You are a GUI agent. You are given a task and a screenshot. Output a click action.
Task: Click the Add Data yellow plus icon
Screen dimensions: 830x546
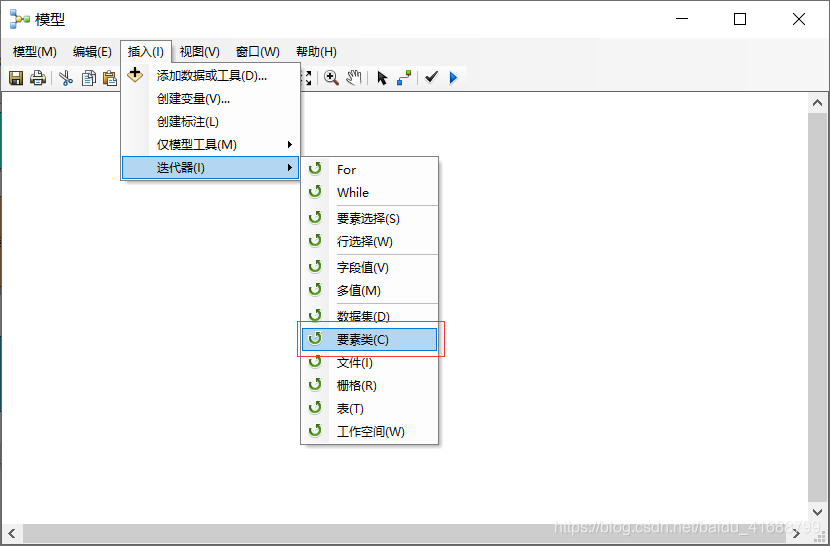(x=135, y=75)
